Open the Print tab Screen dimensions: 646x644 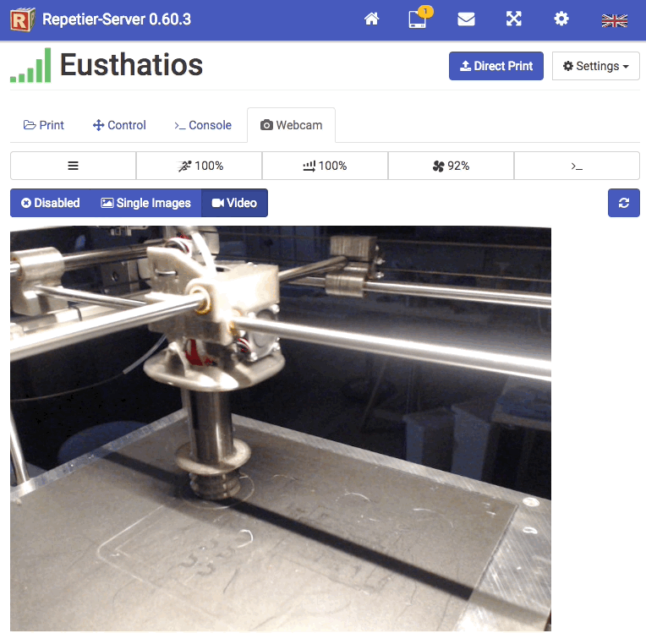tap(44, 125)
